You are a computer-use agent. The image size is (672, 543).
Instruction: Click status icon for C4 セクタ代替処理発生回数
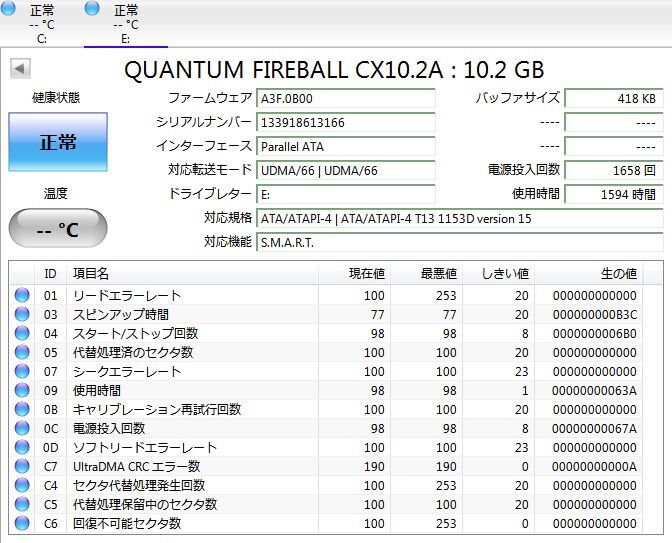(x=22, y=485)
